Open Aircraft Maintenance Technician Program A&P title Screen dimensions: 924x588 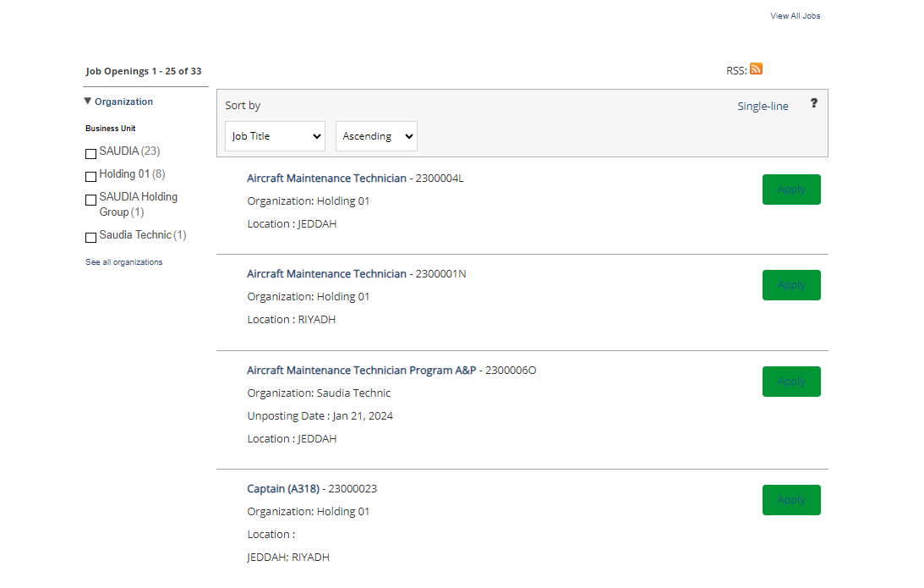coord(361,371)
